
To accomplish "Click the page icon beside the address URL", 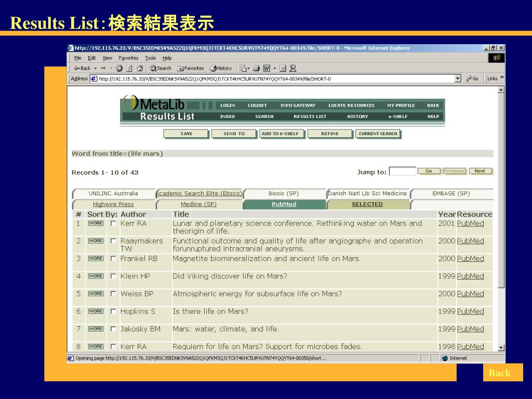I will tap(94, 79).
